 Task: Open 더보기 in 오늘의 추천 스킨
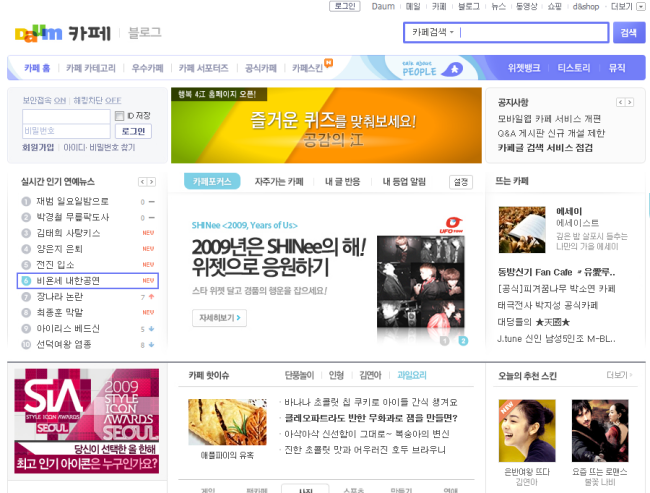[x=619, y=375]
